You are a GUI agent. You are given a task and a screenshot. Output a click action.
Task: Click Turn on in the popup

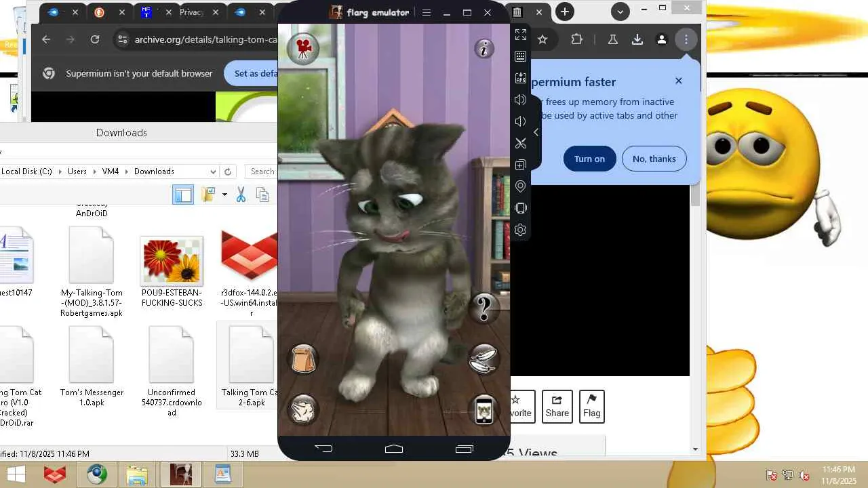(589, 159)
